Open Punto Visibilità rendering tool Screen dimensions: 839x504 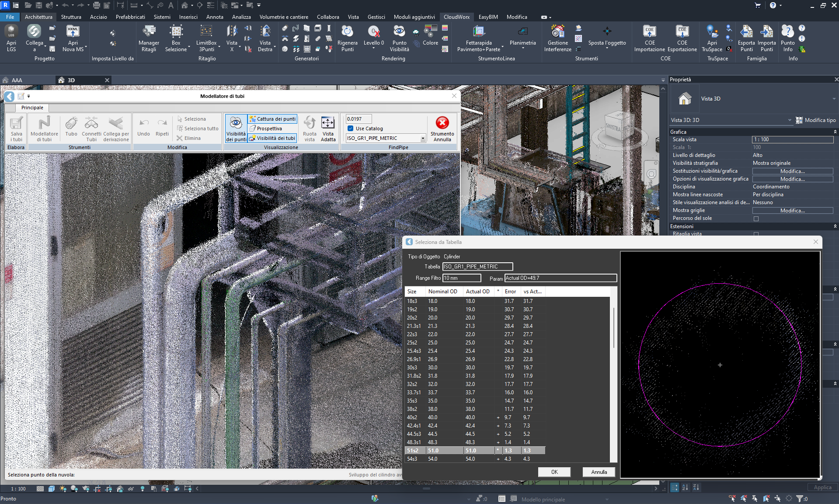pos(399,38)
